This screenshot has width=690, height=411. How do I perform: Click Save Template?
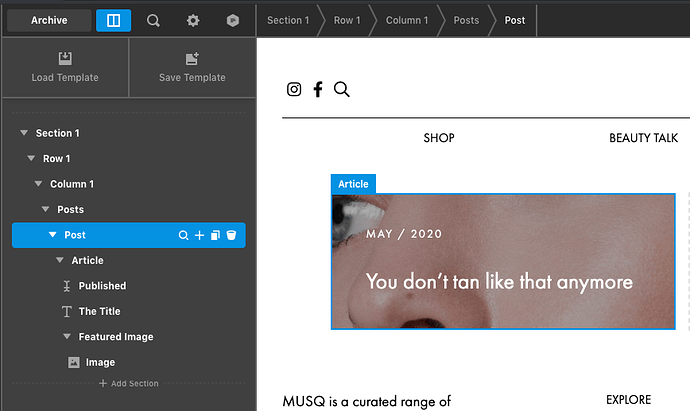click(x=192, y=68)
